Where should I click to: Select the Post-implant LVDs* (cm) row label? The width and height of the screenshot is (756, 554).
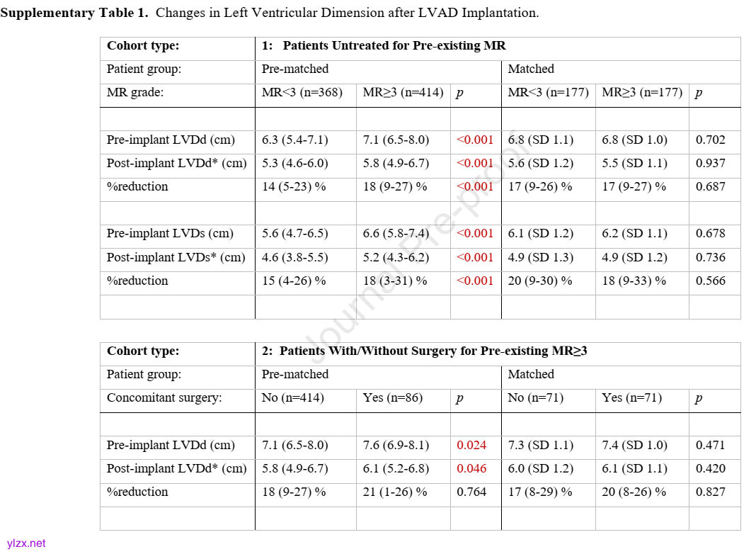tap(176, 258)
